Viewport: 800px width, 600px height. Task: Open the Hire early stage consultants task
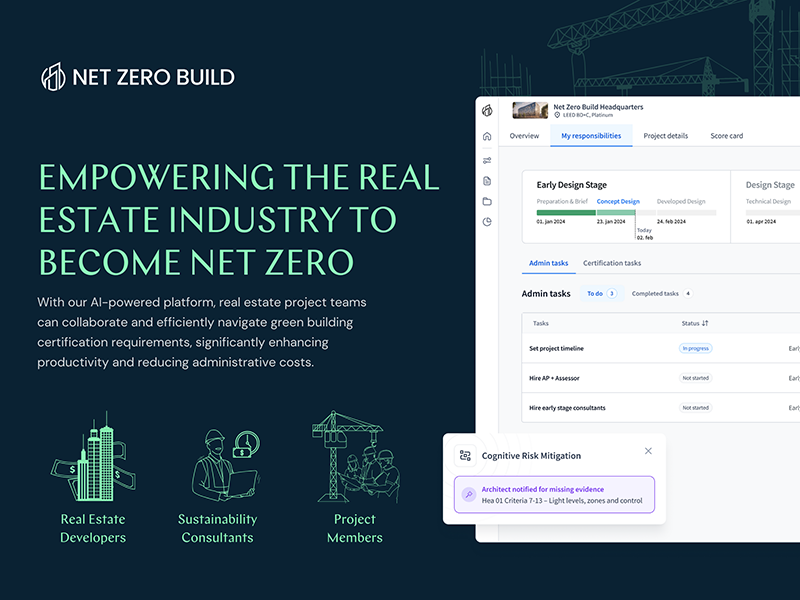pos(567,408)
